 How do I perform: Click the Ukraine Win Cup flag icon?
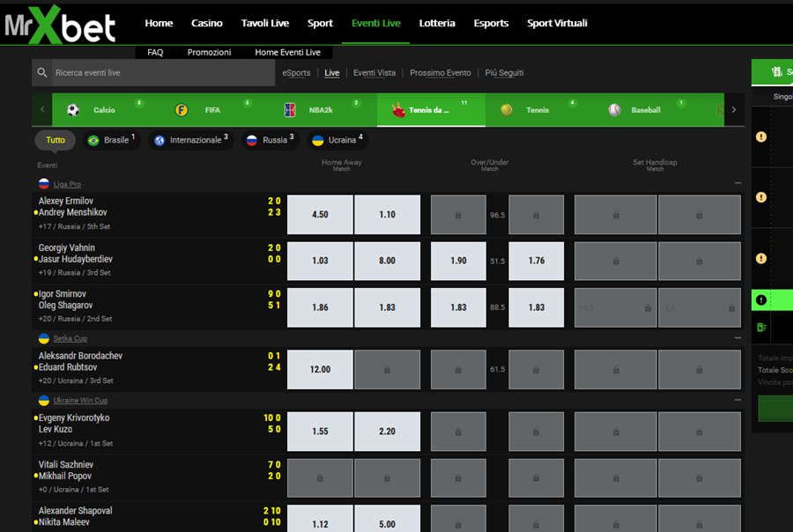[x=44, y=401]
